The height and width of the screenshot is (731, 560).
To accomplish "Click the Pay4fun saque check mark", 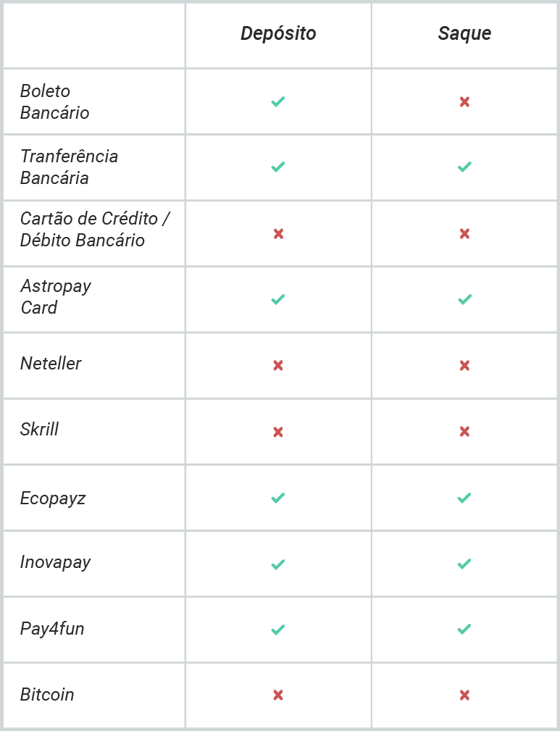I will [464, 630].
